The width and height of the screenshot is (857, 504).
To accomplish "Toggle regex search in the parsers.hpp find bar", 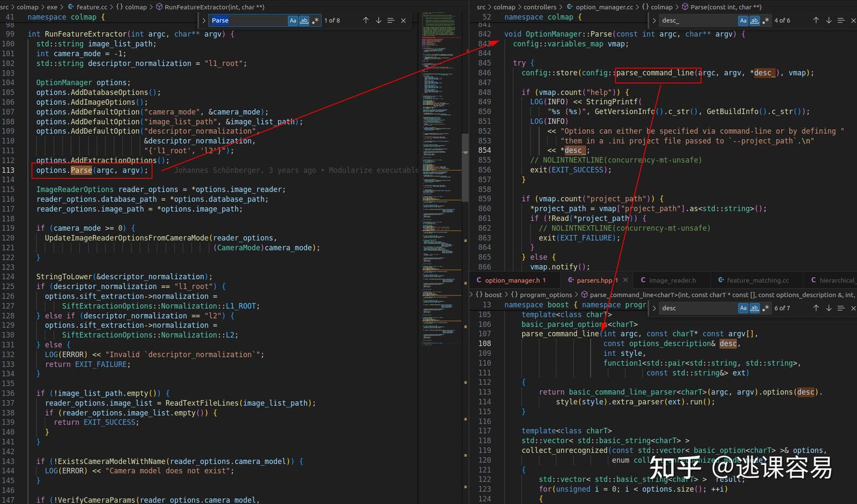I will click(766, 308).
